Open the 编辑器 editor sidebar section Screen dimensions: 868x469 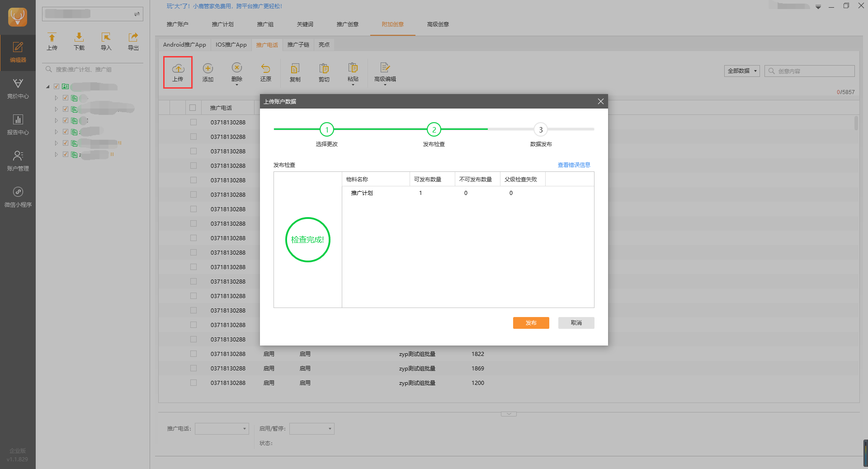18,52
